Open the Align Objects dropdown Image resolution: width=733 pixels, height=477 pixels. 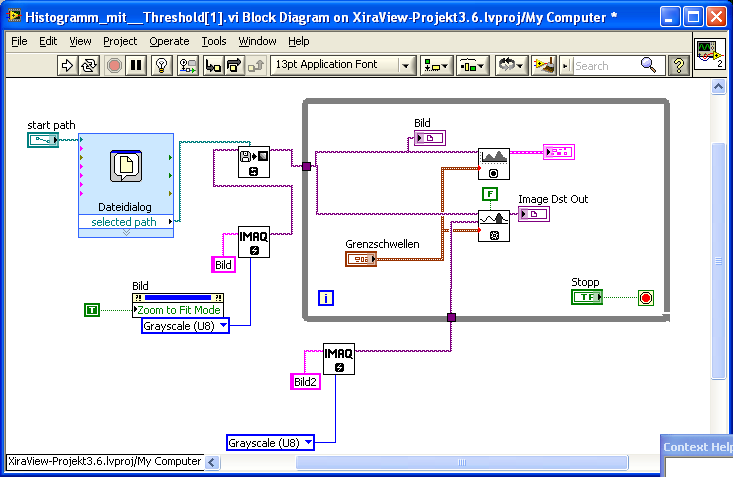436,65
